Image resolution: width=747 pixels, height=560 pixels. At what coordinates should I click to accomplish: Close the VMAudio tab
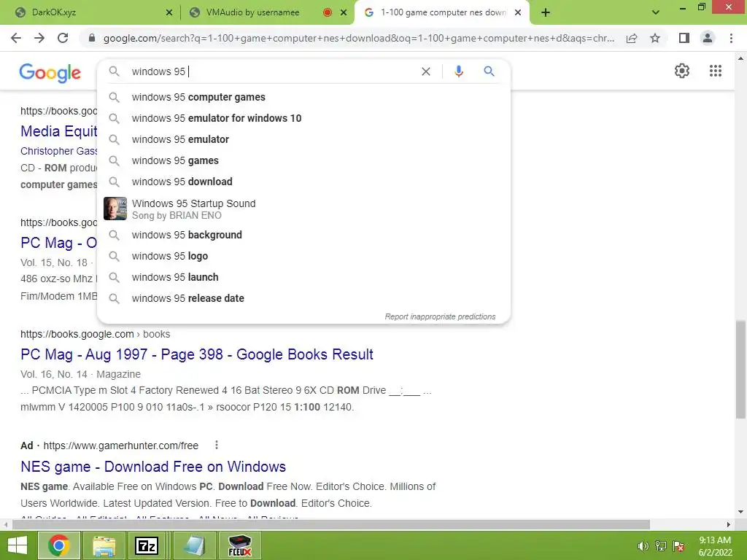pos(343,12)
